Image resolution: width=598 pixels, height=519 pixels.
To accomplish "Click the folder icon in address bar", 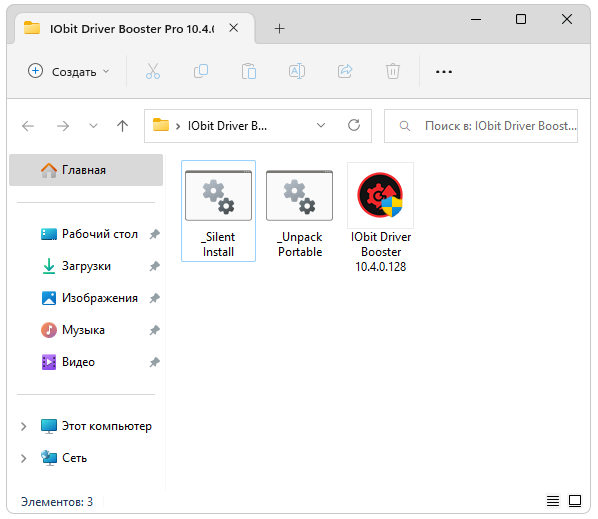I will point(161,125).
